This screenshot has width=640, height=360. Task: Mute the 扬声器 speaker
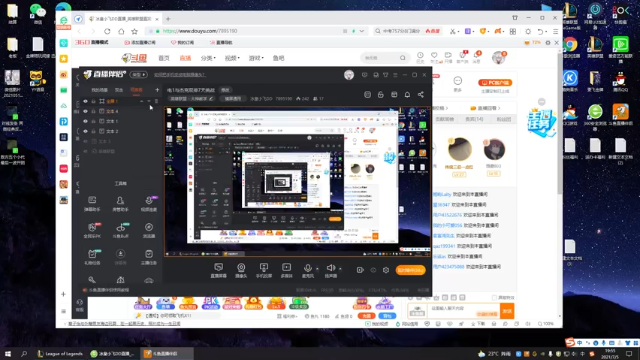(x=331, y=270)
